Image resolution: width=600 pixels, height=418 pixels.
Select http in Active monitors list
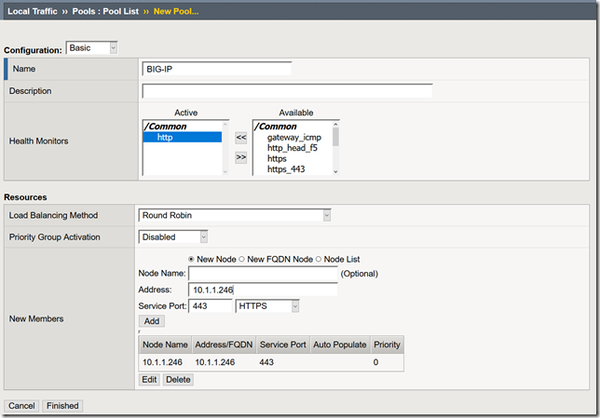point(164,137)
